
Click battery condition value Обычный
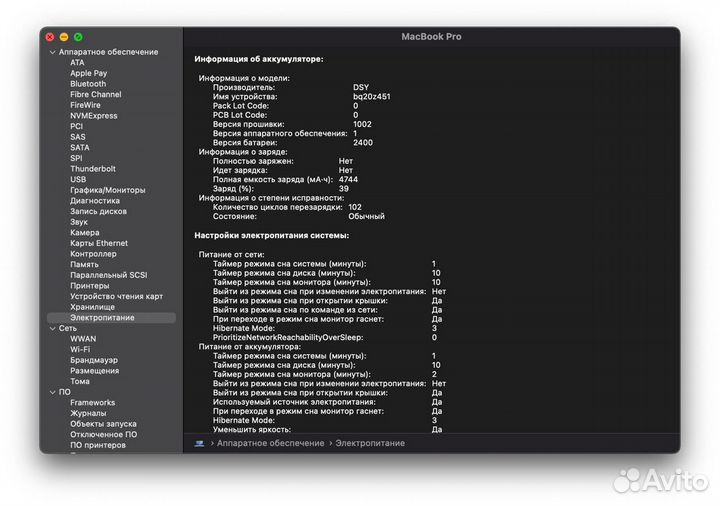(366, 217)
